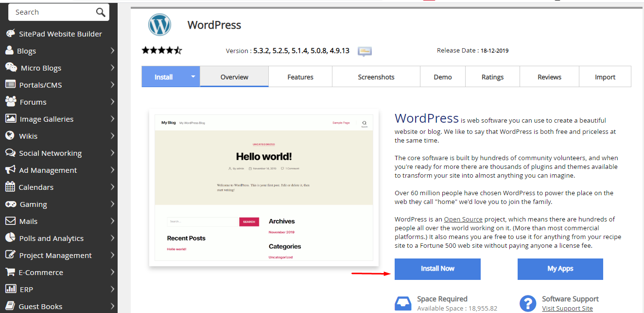Expand the Calendars category chevron
The height and width of the screenshot is (313, 644).
pyautogui.click(x=112, y=187)
